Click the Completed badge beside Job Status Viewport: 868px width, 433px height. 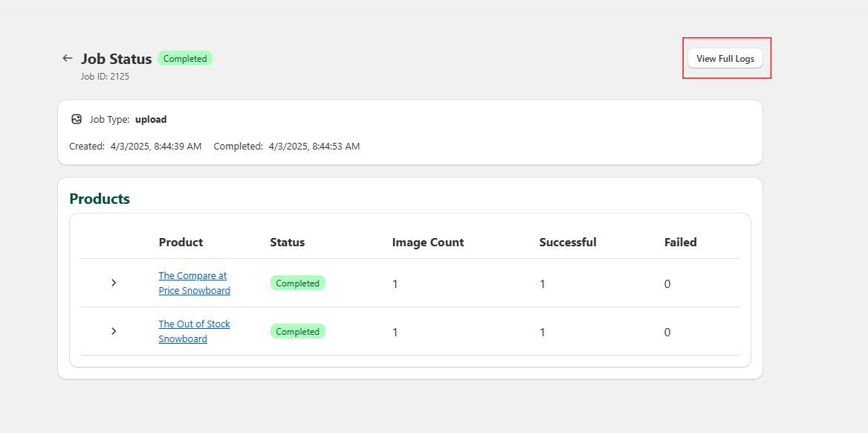185,59
